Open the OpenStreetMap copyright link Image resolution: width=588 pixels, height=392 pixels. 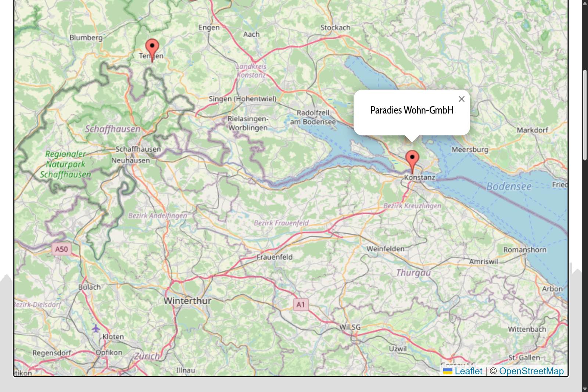click(x=531, y=371)
